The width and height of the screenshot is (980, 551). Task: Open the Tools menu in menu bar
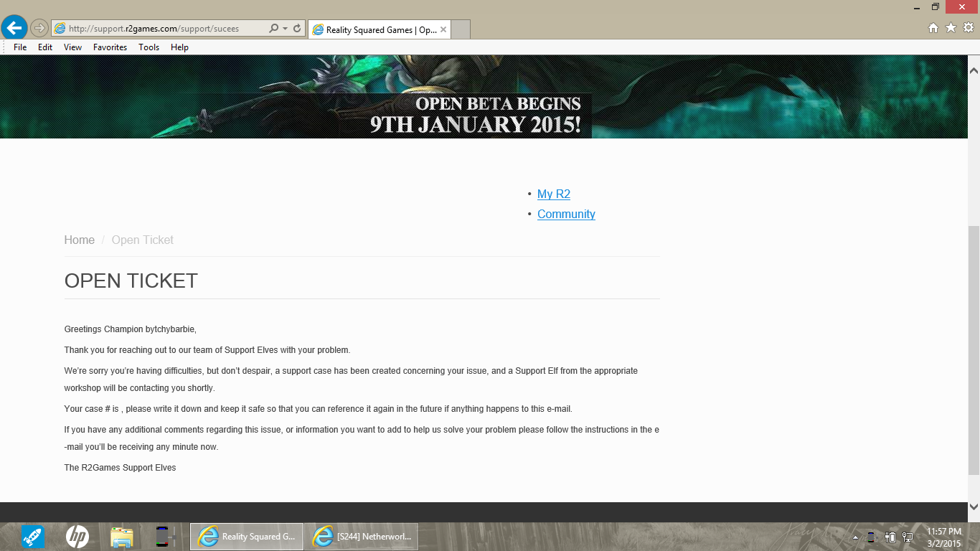[x=149, y=47]
